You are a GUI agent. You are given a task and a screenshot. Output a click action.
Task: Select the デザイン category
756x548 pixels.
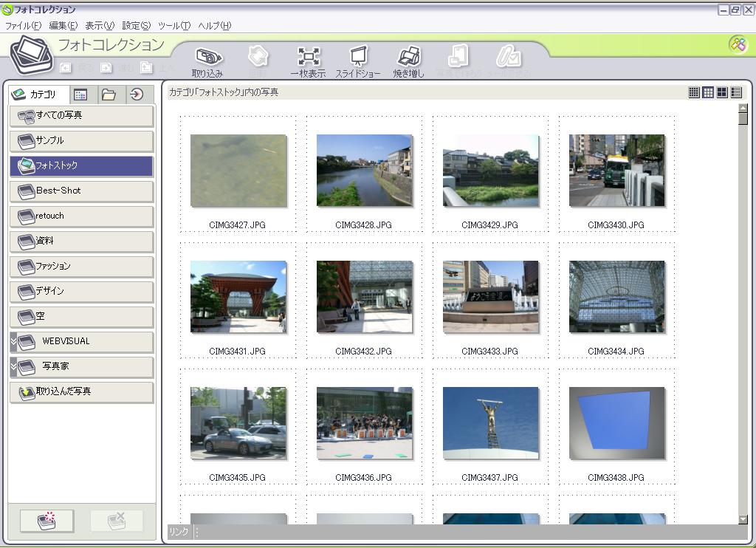81,292
